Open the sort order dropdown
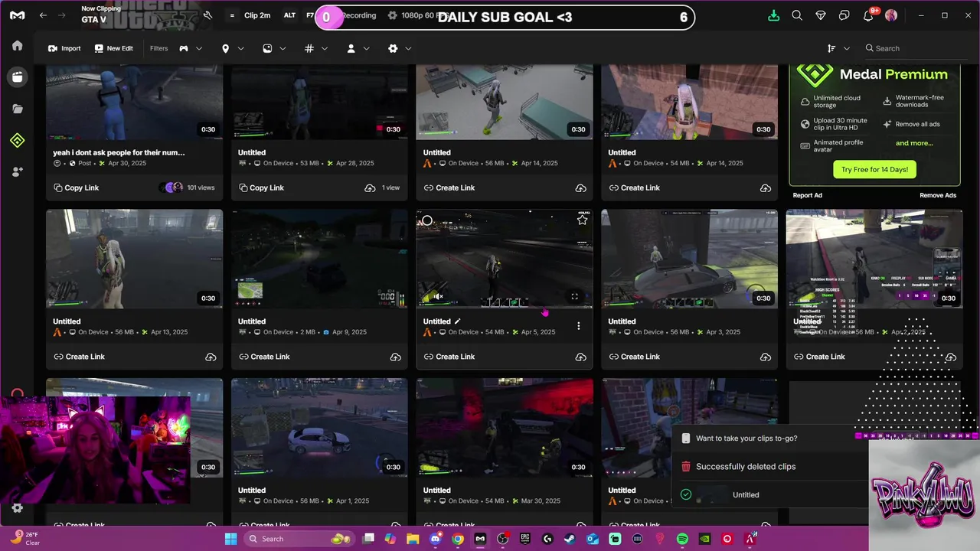This screenshot has height=551, width=980. point(838,48)
